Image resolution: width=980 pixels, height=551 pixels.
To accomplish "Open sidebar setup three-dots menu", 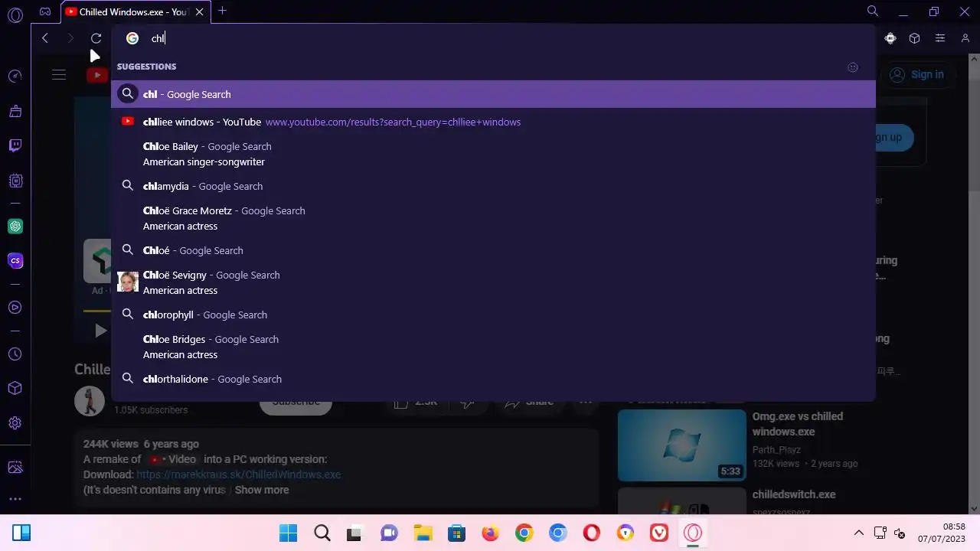I will point(15,499).
